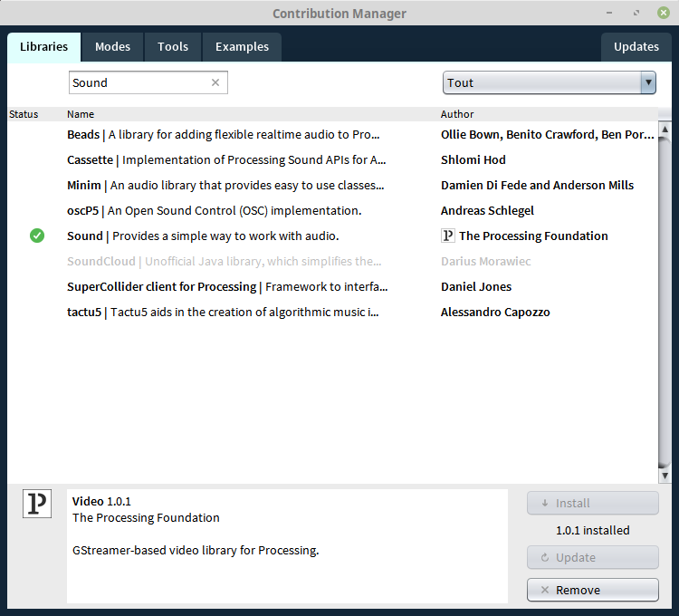Screen dimensions: 679x616
Task: Click the Processing Foundation logo in author column
Action: 447,236
